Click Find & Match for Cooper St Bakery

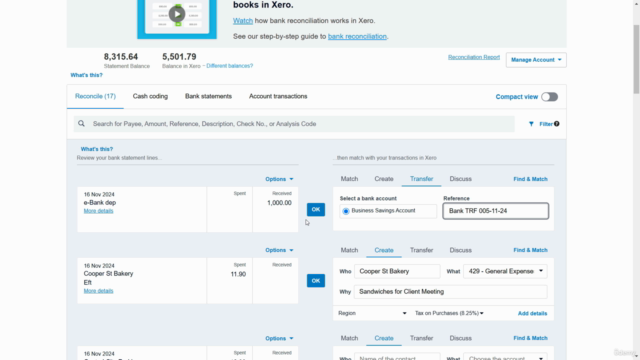point(530,250)
